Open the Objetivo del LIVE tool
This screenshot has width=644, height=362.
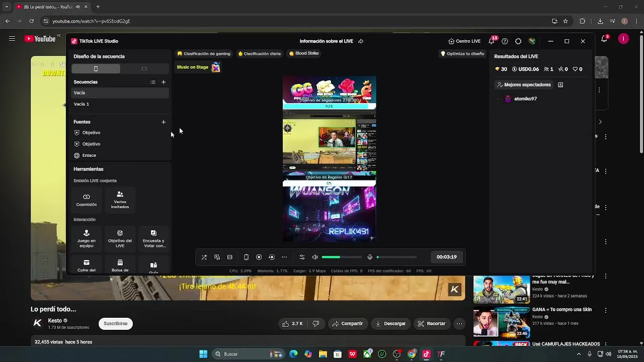(120, 239)
